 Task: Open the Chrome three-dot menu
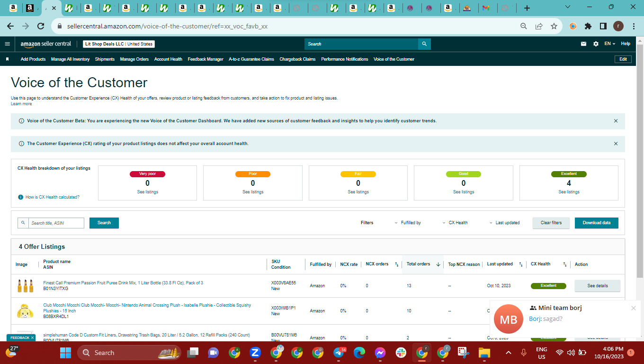[x=634, y=27]
